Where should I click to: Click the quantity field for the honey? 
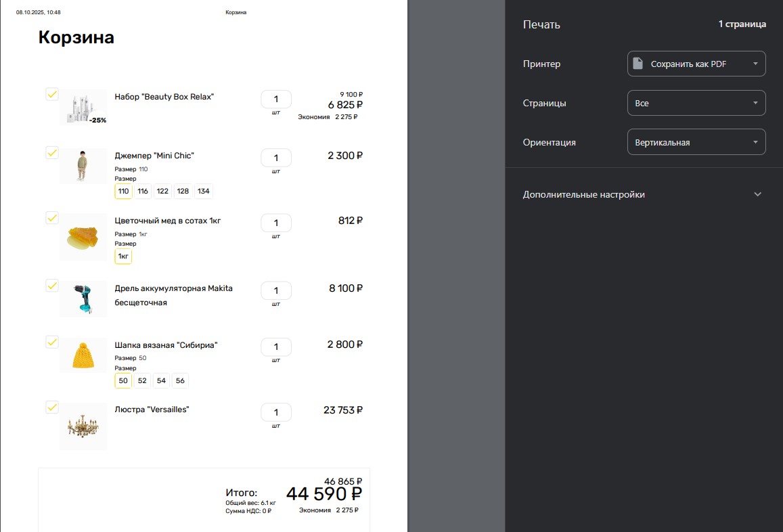click(276, 223)
